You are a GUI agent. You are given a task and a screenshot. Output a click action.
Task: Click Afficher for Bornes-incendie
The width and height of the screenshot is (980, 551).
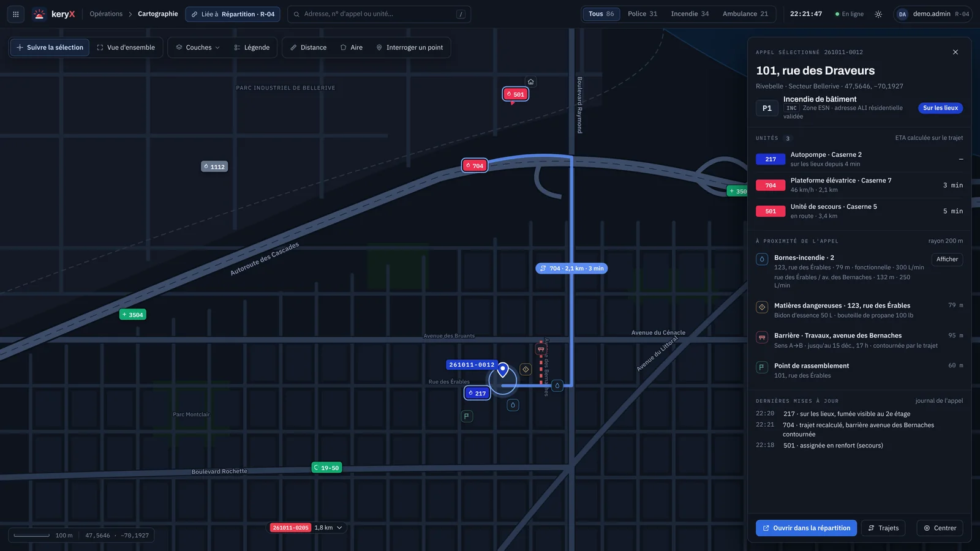pyautogui.click(x=947, y=260)
